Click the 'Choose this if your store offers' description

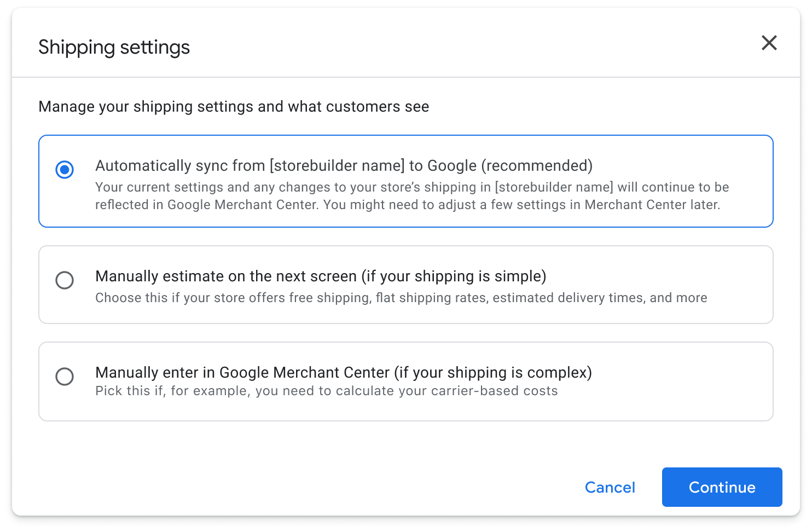[x=401, y=298]
